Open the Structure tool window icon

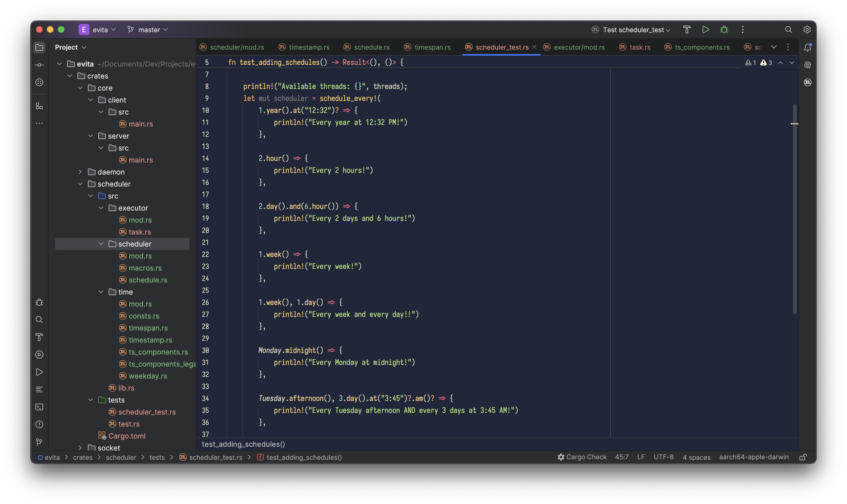[x=39, y=106]
